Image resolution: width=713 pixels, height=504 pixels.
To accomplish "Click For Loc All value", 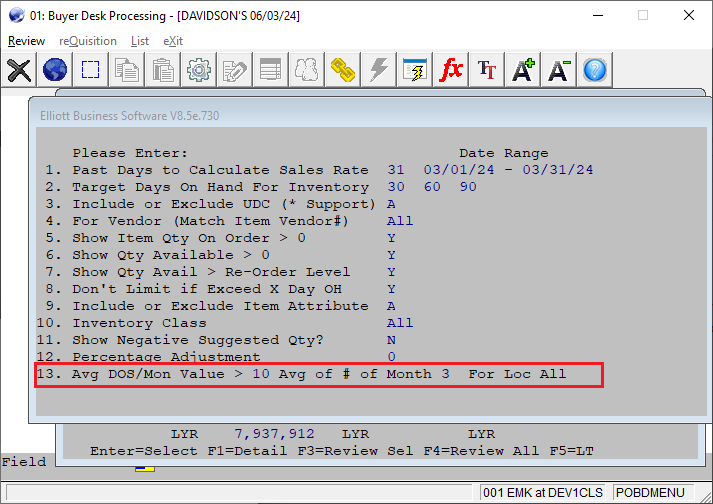I will point(553,374).
